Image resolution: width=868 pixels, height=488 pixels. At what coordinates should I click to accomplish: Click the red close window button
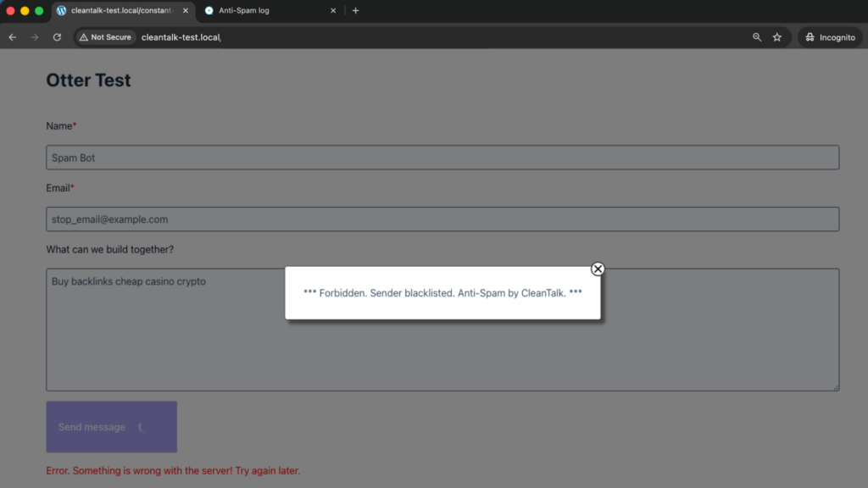[x=10, y=10]
